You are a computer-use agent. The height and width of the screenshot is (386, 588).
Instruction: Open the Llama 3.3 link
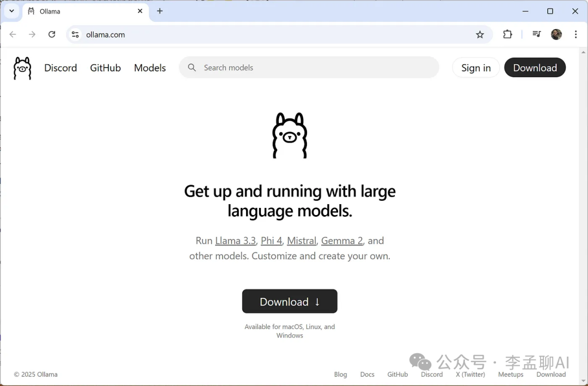(236, 241)
